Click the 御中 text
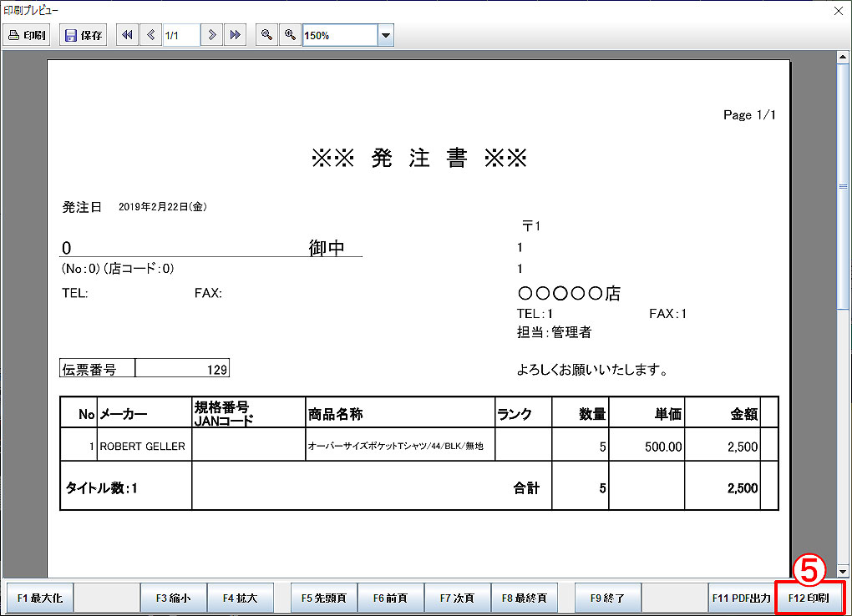The image size is (852, 616). click(327, 248)
